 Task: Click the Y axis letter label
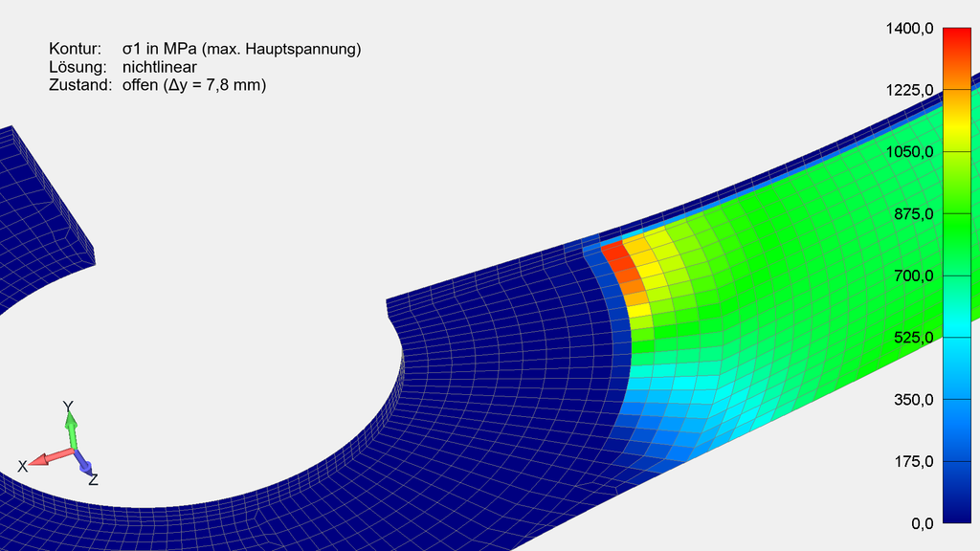(68, 407)
